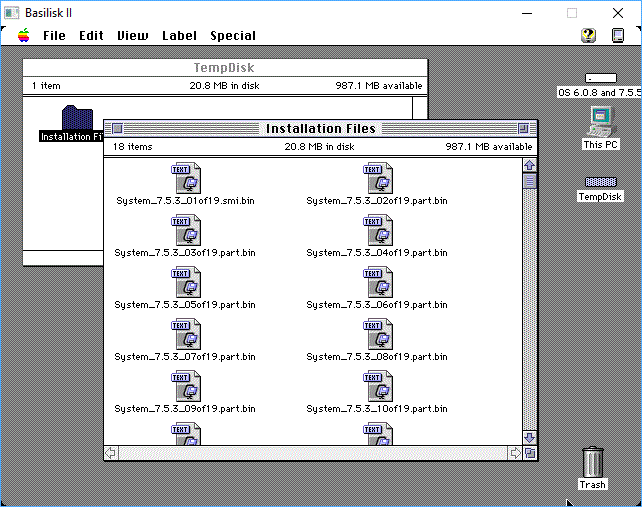Open the Special menu
The width and height of the screenshot is (642, 507).
coord(233,36)
